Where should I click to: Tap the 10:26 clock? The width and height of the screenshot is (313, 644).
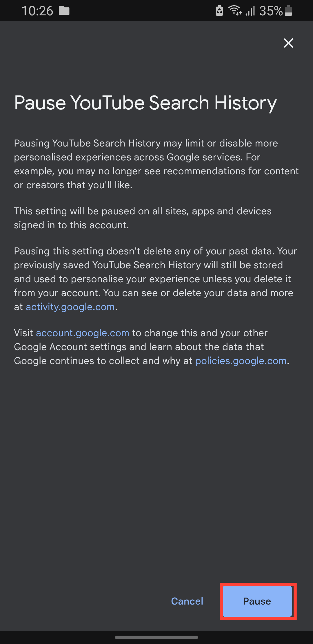37,11
